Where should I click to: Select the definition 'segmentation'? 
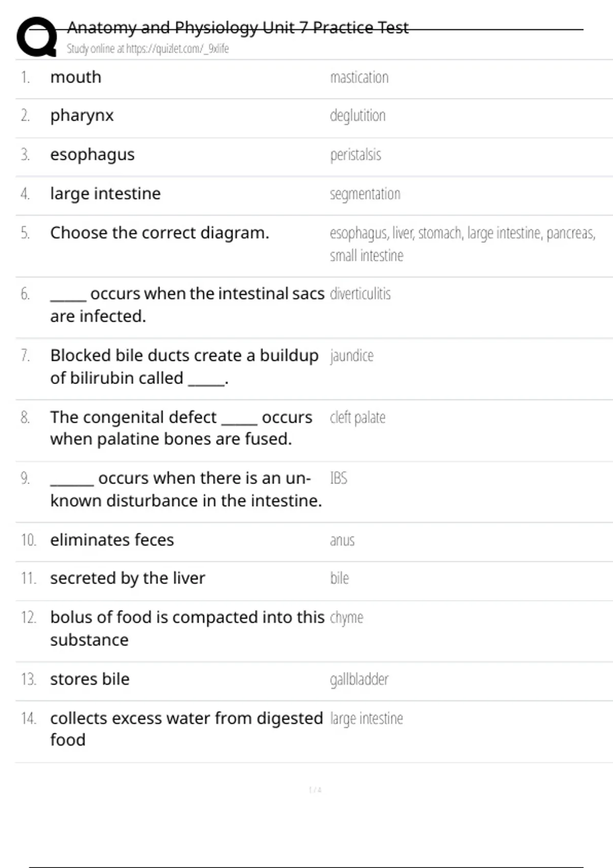[365, 194]
